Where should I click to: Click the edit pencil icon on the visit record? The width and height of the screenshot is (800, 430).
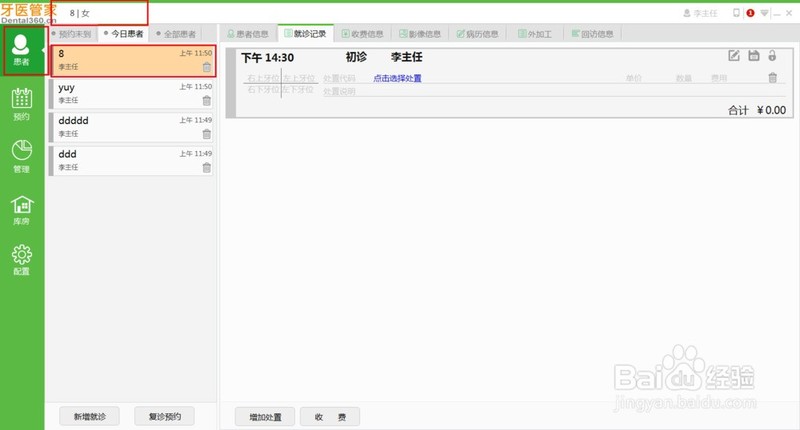(x=735, y=56)
